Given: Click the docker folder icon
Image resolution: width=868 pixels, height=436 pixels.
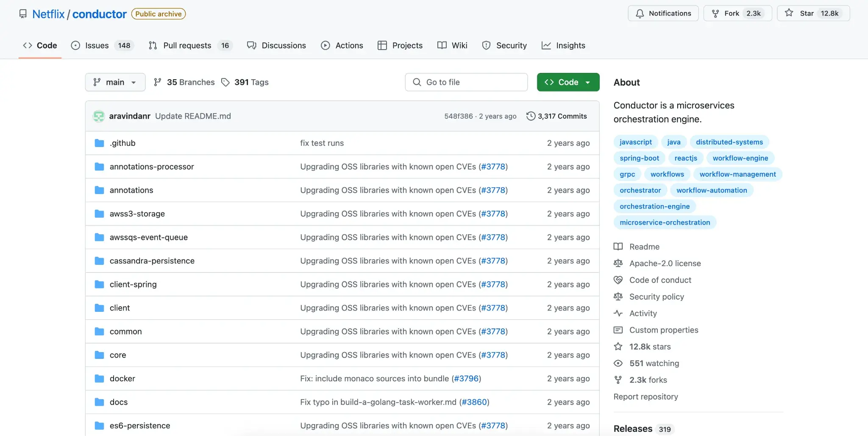Looking at the screenshot, I should pos(100,378).
